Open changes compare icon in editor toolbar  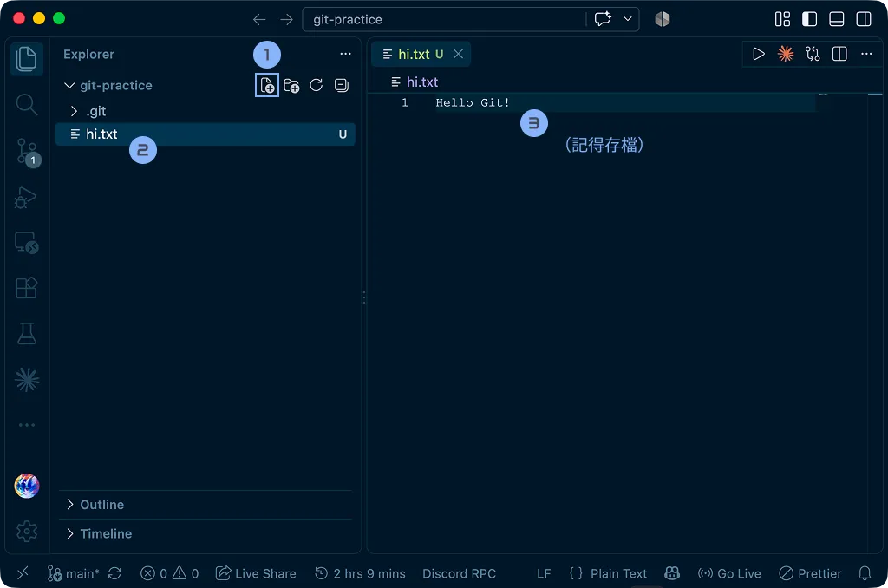[x=813, y=55]
